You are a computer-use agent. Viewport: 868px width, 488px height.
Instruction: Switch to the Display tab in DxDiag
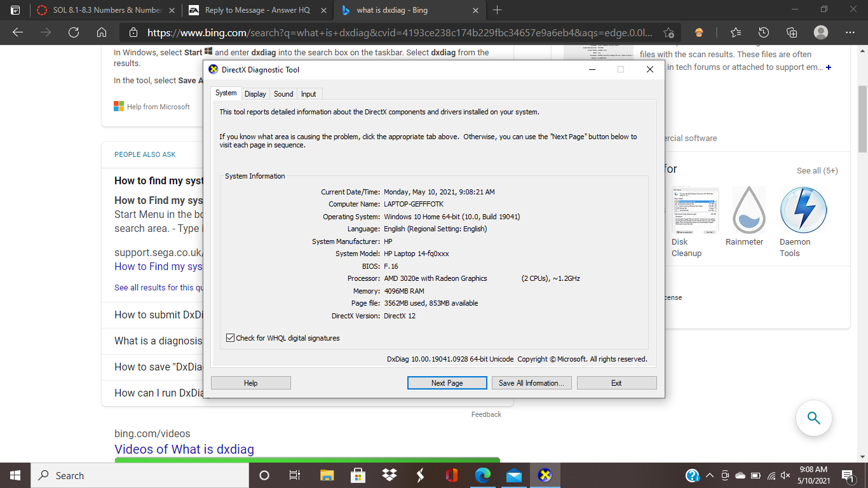tap(255, 93)
